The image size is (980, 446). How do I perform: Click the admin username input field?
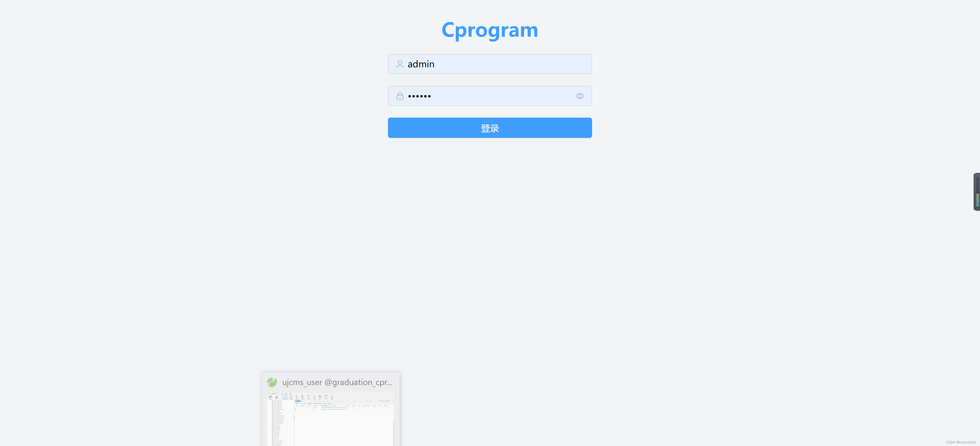point(490,64)
